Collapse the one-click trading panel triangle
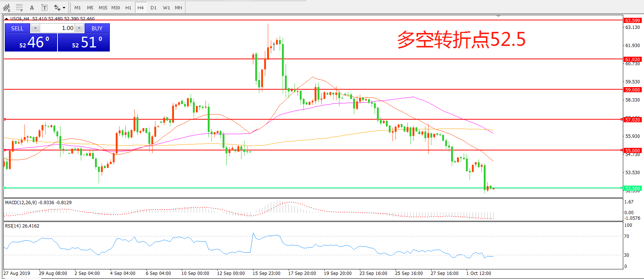 6,19
